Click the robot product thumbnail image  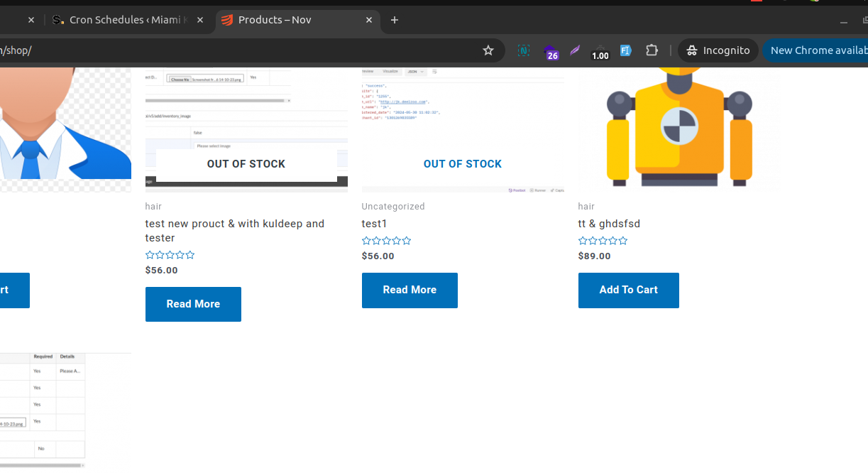coord(679,128)
